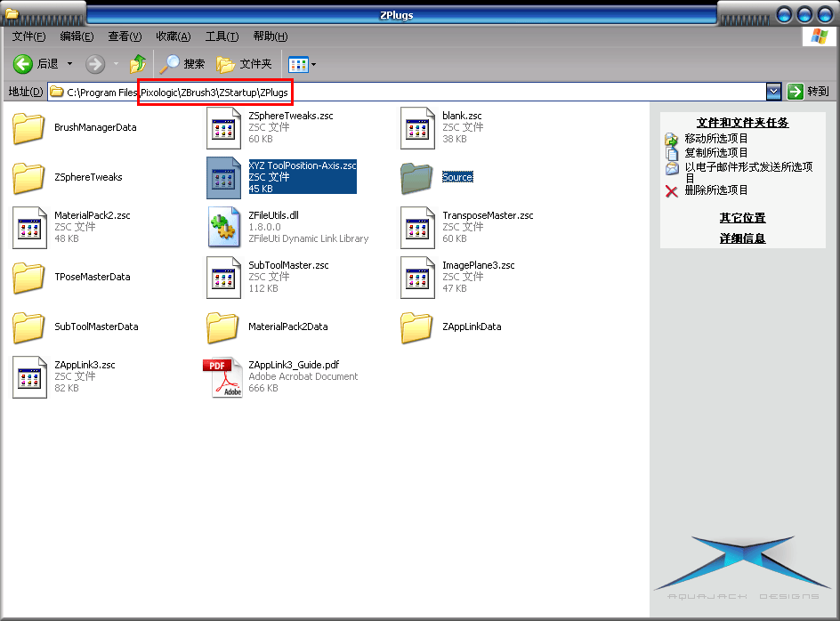Viewport: 840px width, 621px height.
Task: Click the TPoseMasterData folder name
Action: (93, 277)
